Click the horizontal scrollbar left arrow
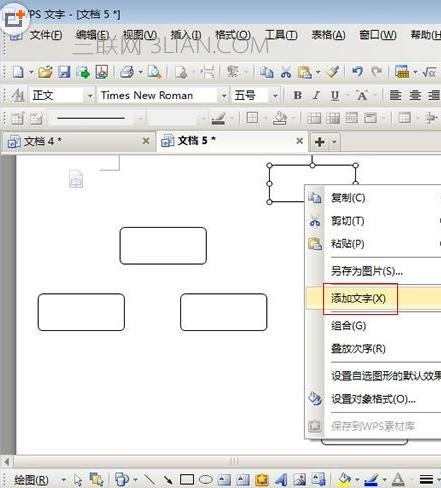This screenshot has height=488, width=441. click(7, 462)
